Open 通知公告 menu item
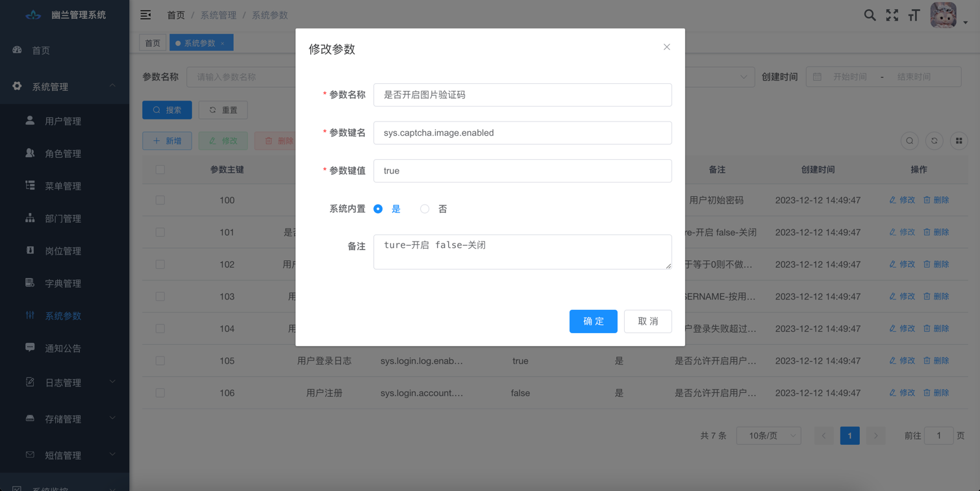Screen dimensions: 980x491 [x=64, y=349]
